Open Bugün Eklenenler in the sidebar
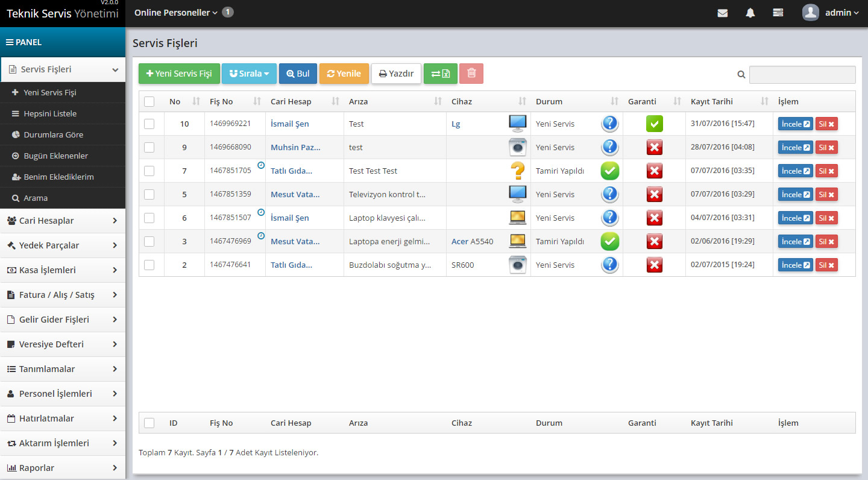 click(55, 156)
